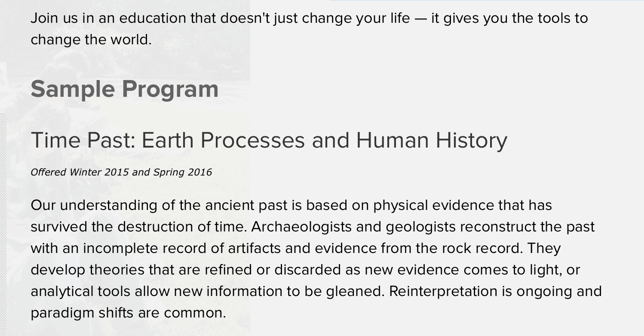Click the phrase 'change the world.'
Viewport: 644px width, 336px height.
pyautogui.click(x=91, y=40)
